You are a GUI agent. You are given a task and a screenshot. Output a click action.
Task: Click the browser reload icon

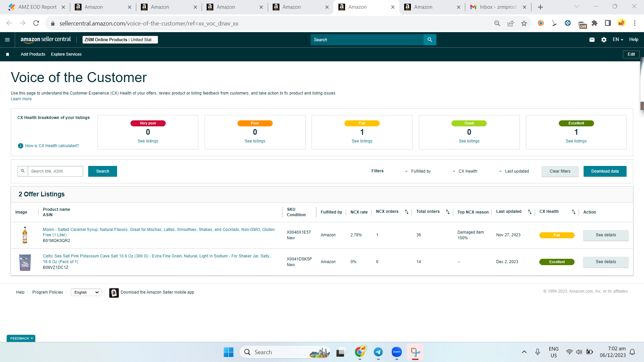[x=36, y=23]
